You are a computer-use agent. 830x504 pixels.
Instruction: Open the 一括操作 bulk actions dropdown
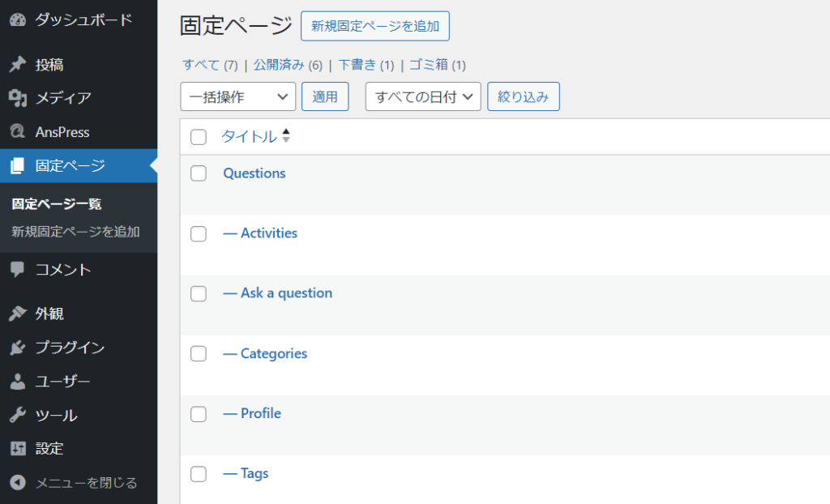(237, 96)
